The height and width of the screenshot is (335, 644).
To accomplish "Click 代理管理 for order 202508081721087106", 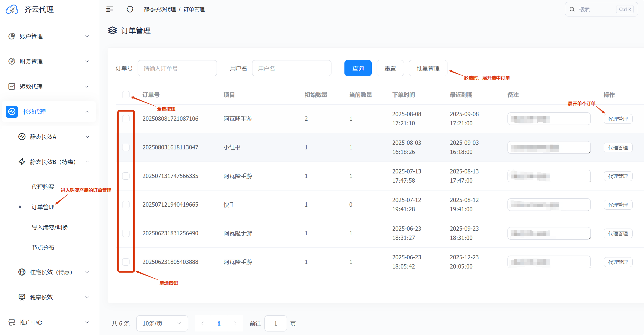I will coord(618,119).
